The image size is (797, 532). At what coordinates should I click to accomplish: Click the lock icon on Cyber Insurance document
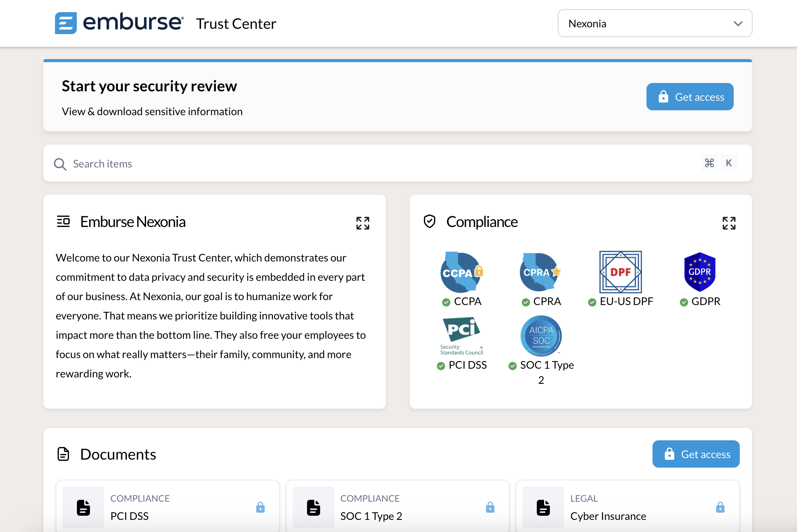(x=720, y=507)
